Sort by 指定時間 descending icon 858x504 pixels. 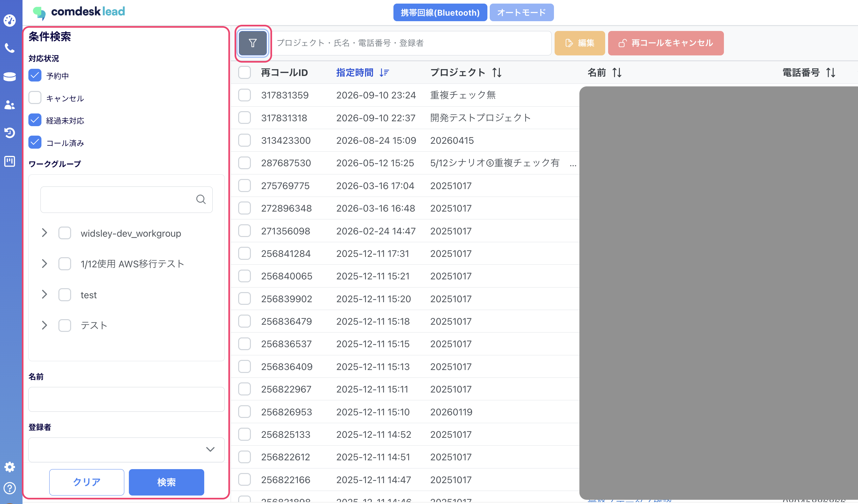(x=384, y=72)
